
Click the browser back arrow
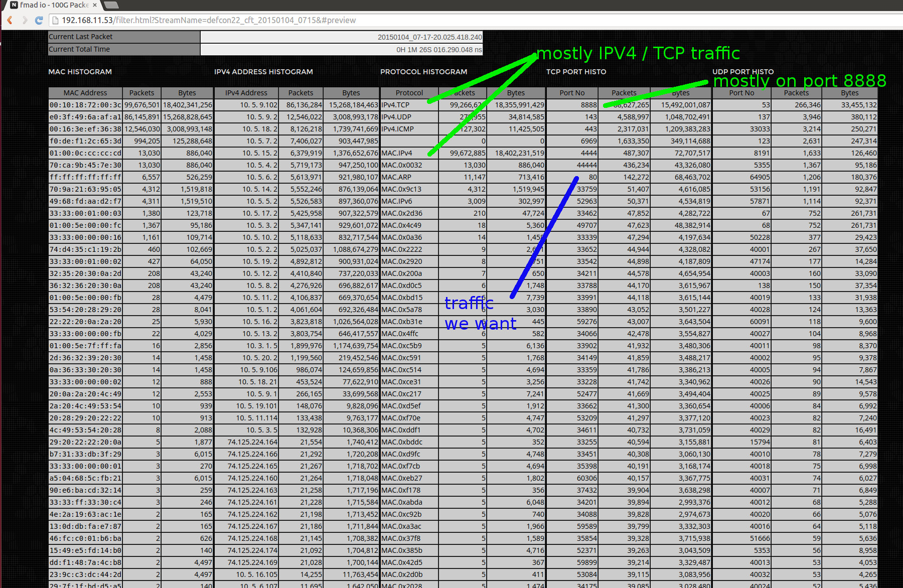(x=10, y=20)
